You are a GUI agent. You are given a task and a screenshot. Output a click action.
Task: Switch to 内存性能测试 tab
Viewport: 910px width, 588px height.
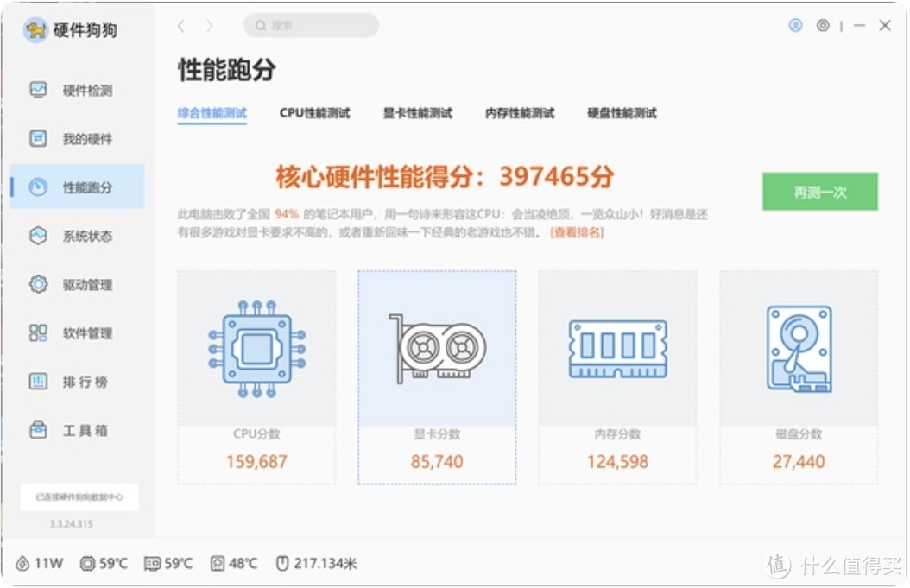pos(520,112)
